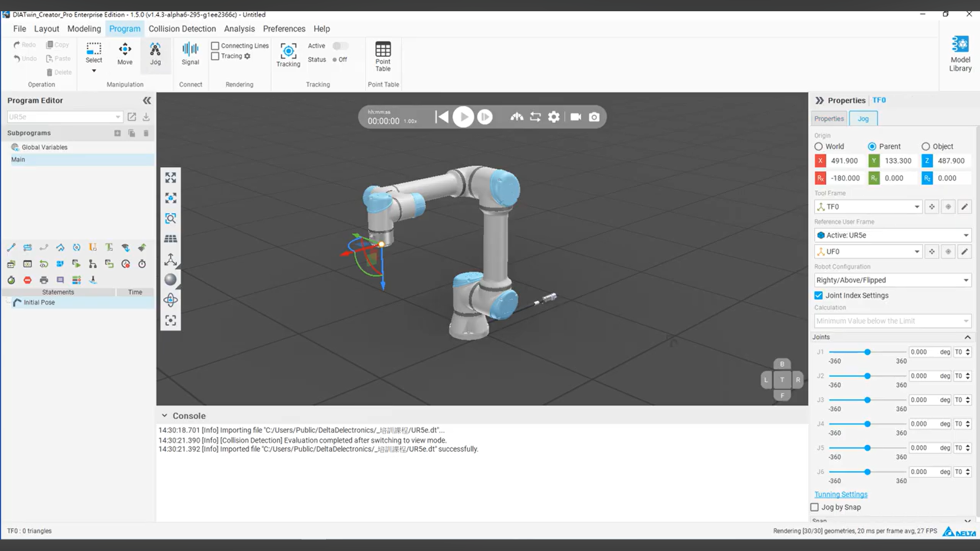Select World origin radio button
The height and width of the screenshot is (551, 980).
point(819,146)
